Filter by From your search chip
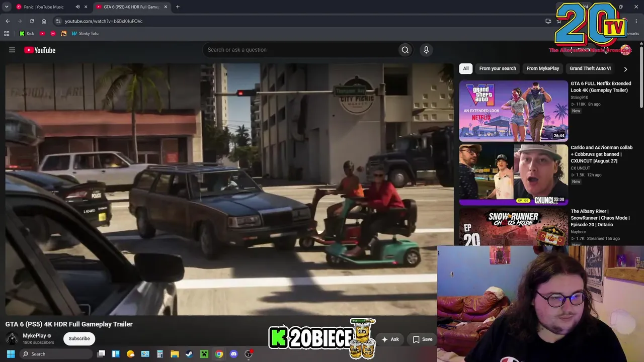644x362 pixels. [x=498, y=68]
